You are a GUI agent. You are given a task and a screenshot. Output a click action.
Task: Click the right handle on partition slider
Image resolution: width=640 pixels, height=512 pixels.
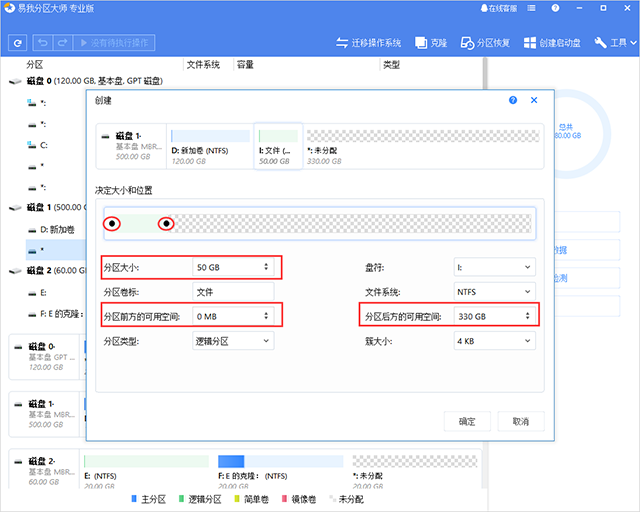[167, 223]
